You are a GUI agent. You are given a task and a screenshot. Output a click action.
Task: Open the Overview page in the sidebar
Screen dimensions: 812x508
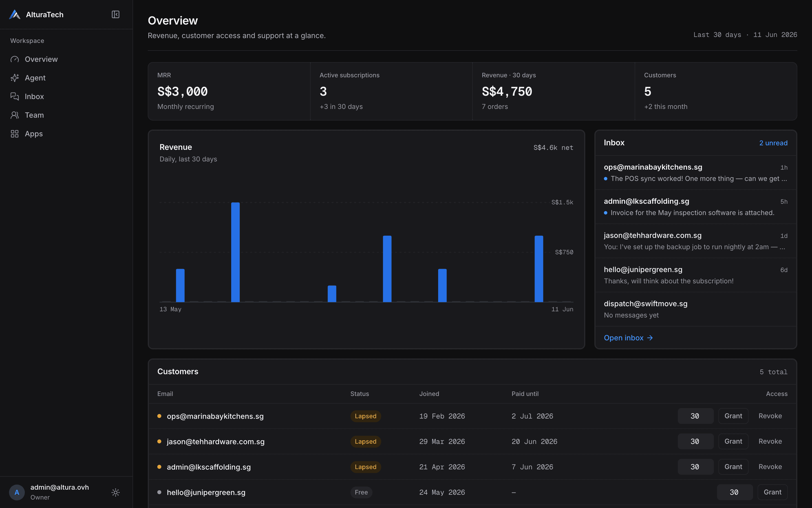tap(67, 59)
